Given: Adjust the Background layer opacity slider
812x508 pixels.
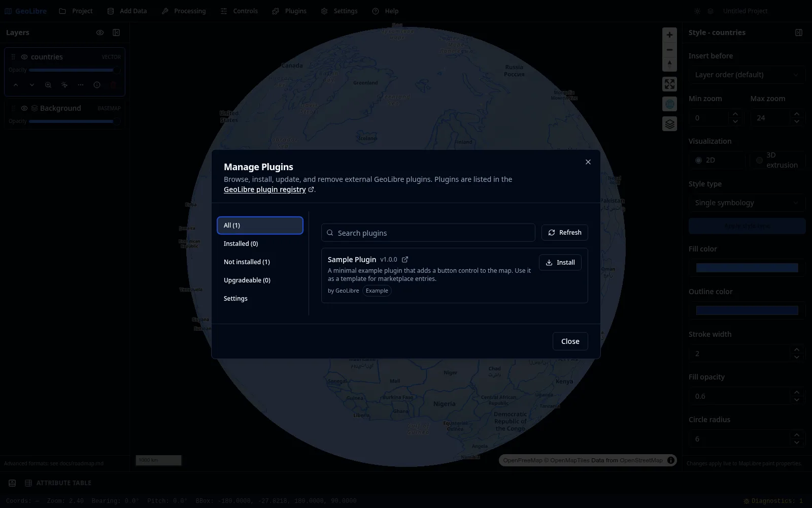Looking at the screenshot, I should (75, 121).
